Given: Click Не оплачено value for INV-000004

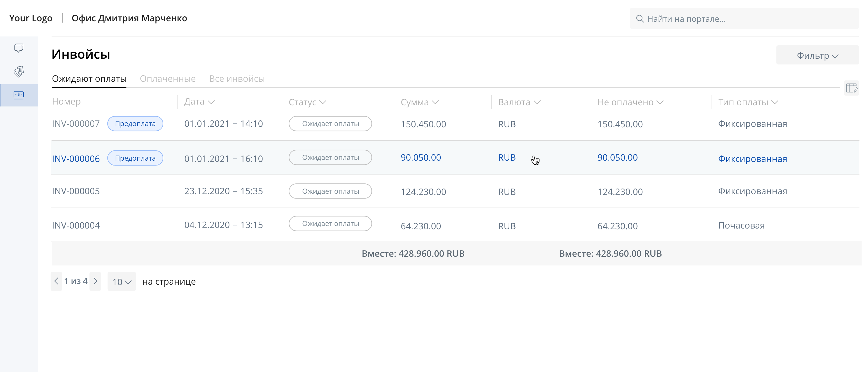Looking at the screenshot, I should pyautogui.click(x=618, y=226).
